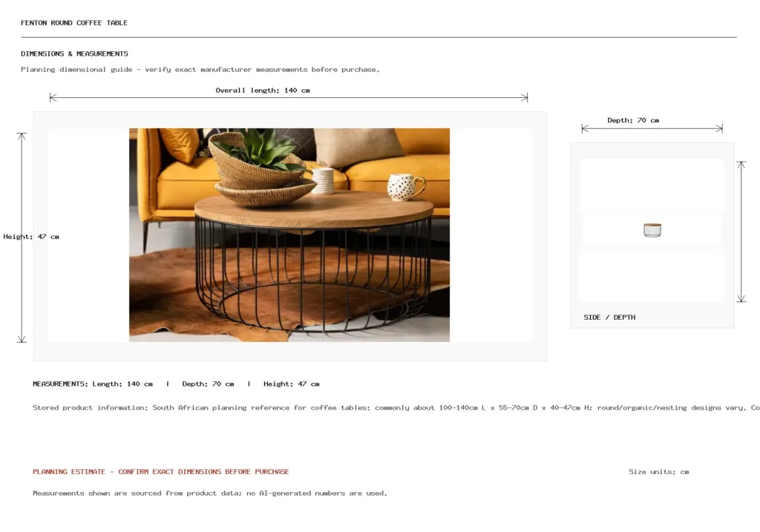The height and width of the screenshot is (532, 760).
Task: Click the "MEASUREMENTS: Length: 140 cm" summary text
Action: point(93,384)
